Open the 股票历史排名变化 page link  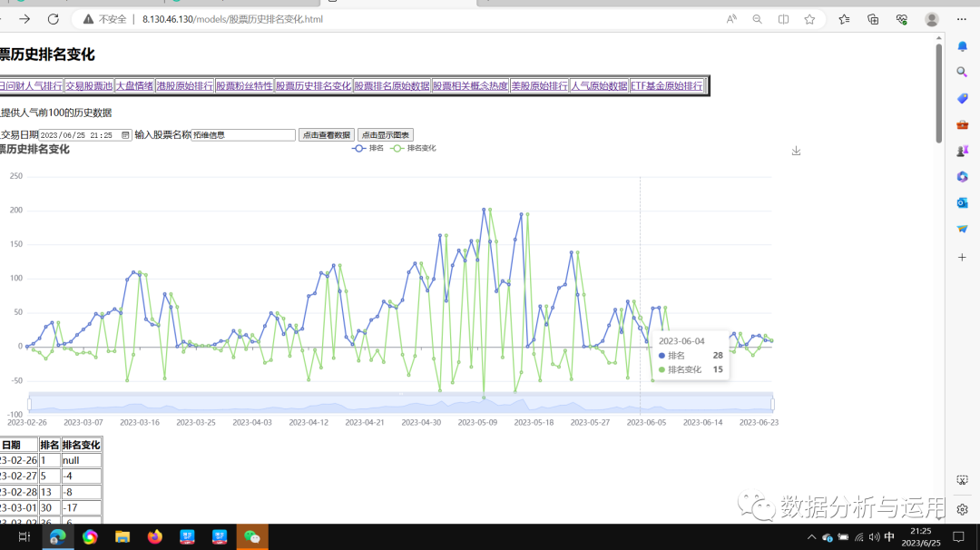tap(314, 85)
